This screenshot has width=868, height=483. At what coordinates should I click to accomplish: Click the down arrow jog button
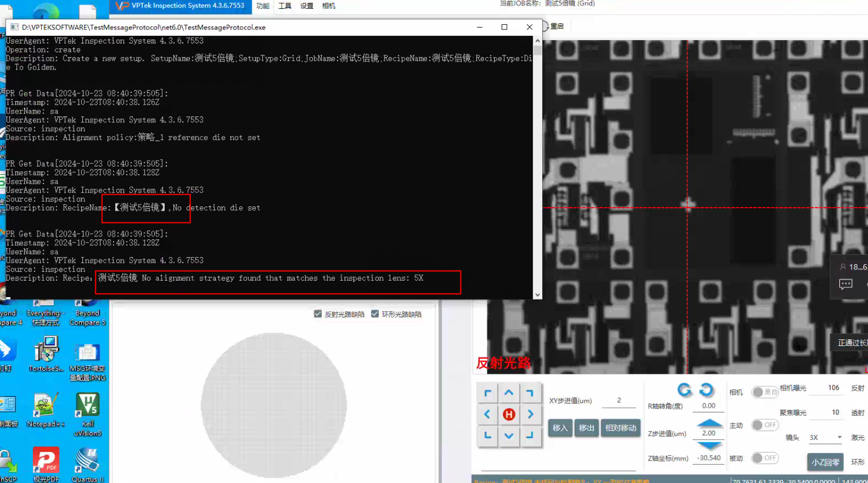(x=509, y=436)
